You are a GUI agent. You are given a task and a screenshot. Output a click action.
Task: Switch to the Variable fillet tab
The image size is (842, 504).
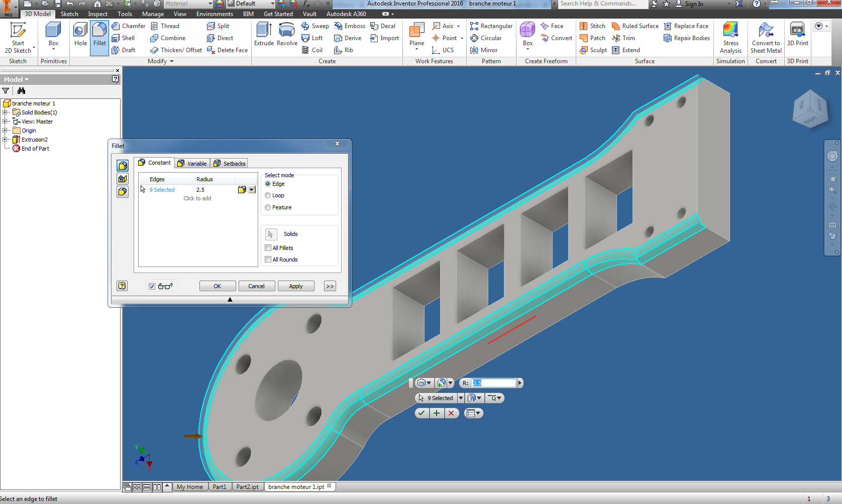(192, 164)
